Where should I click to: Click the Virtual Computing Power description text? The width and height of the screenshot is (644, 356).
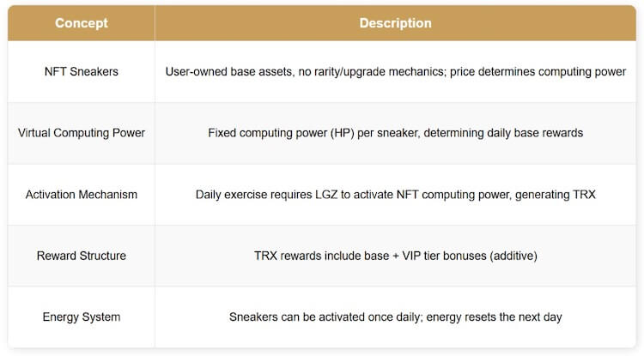coord(395,133)
